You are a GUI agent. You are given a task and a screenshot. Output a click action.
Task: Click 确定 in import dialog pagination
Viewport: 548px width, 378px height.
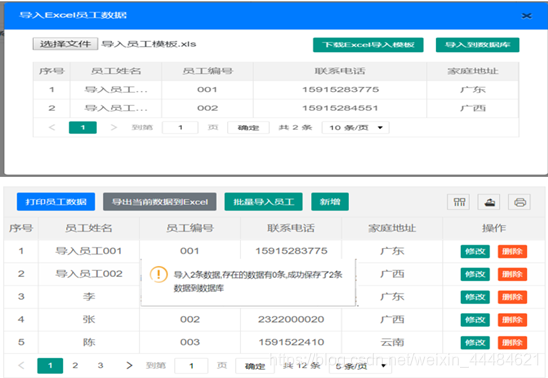pos(248,128)
